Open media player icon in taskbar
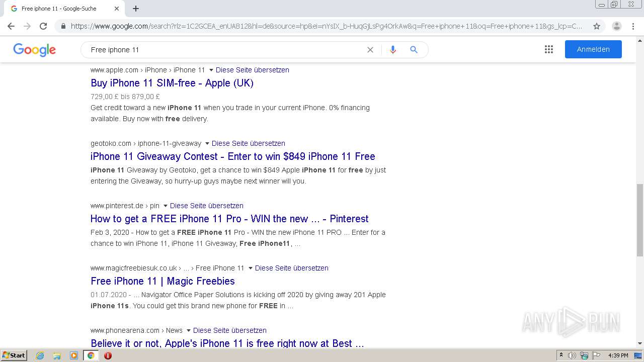Image resolution: width=644 pixels, height=362 pixels. pyautogui.click(x=74, y=355)
